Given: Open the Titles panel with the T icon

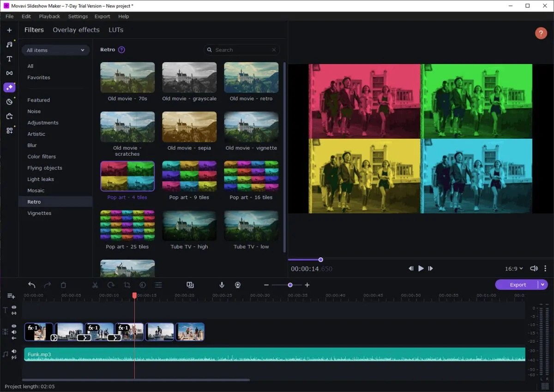Looking at the screenshot, I should (9, 59).
